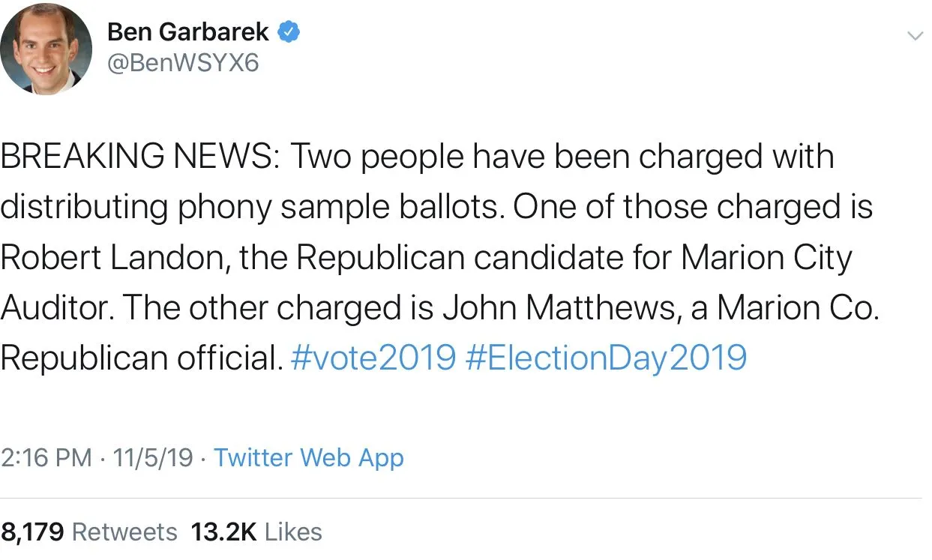Click the 8,179 retweet count number
The height and width of the screenshot is (560, 932).
(x=32, y=532)
